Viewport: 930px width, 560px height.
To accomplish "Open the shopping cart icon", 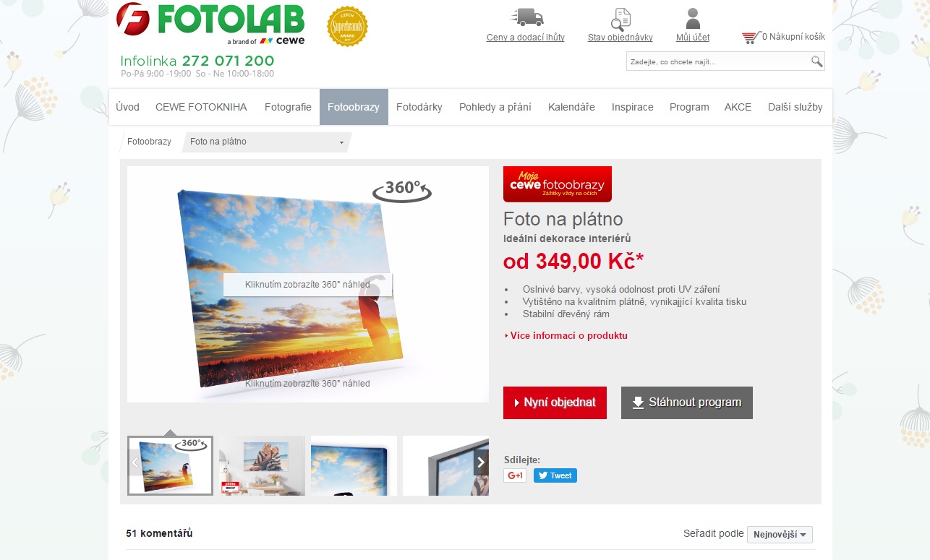I will (751, 37).
